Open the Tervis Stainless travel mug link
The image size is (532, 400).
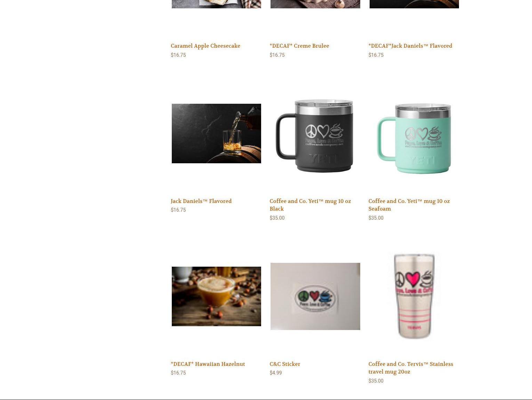411,368
